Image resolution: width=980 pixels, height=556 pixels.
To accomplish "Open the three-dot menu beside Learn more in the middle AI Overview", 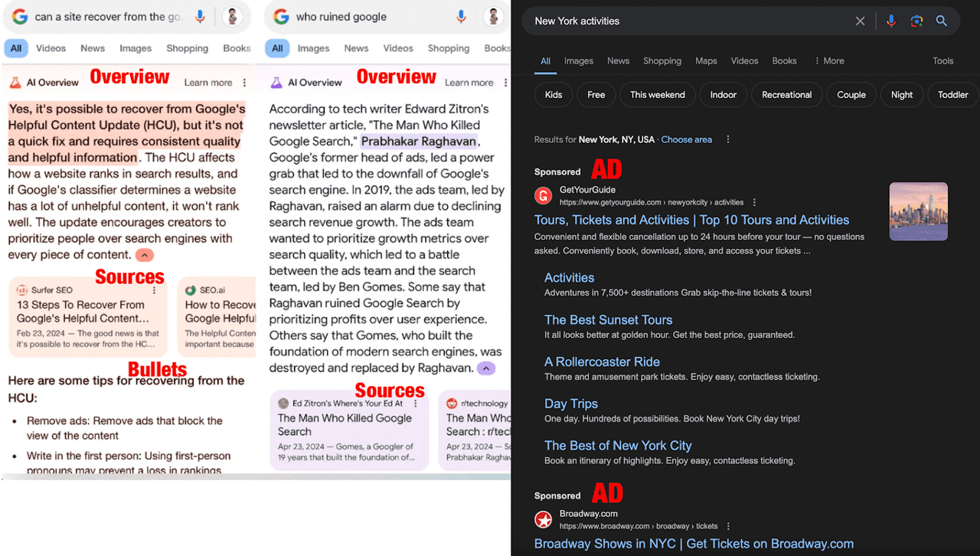I will [505, 83].
